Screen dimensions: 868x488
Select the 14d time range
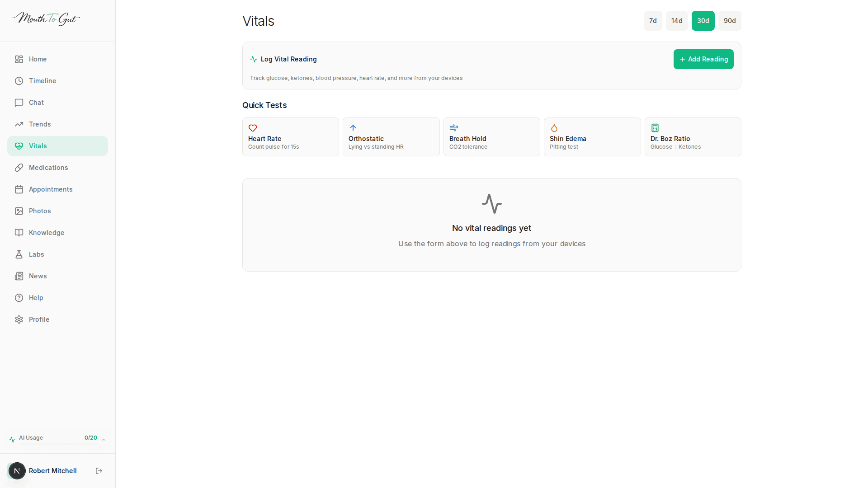click(677, 20)
